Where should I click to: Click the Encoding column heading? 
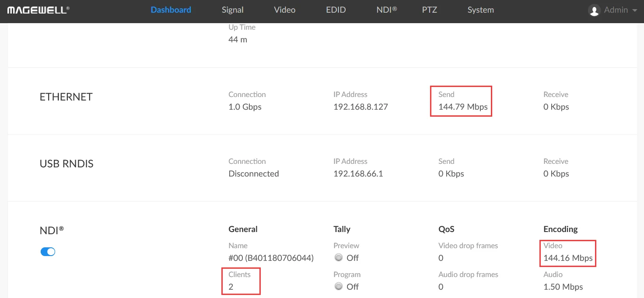560,229
